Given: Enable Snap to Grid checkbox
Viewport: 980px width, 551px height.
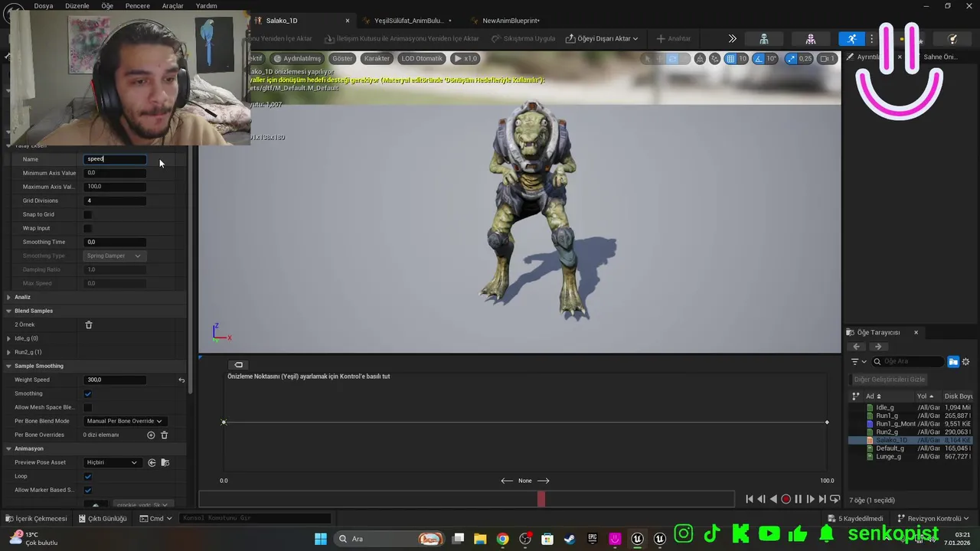Looking at the screenshot, I should click(x=87, y=214).
